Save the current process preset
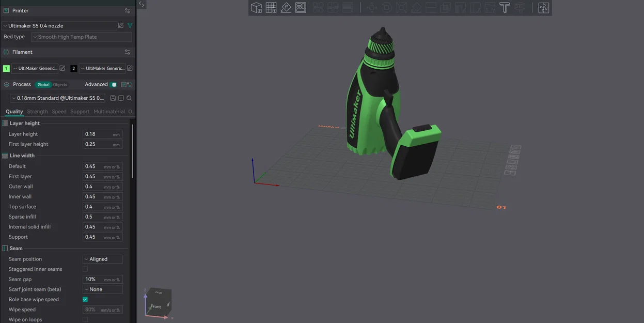Screen dimensions: 644x323 click(x=113, y=98)
